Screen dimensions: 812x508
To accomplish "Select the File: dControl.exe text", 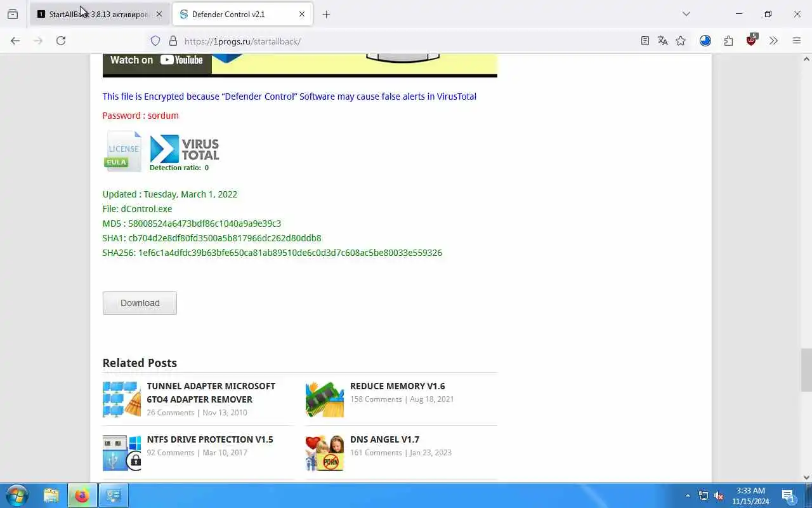I will click(x=137, y=209).
